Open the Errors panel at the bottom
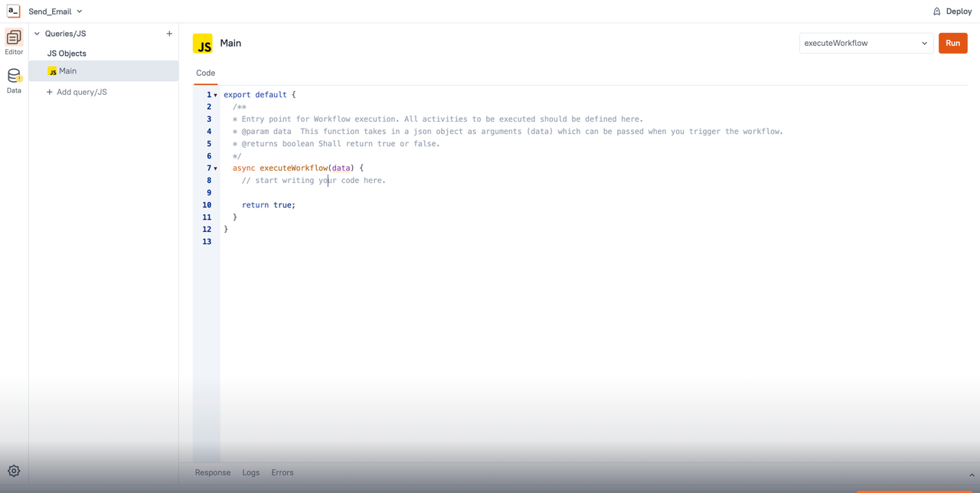Viewport: 980px width, 493px height. click(282, 472)
